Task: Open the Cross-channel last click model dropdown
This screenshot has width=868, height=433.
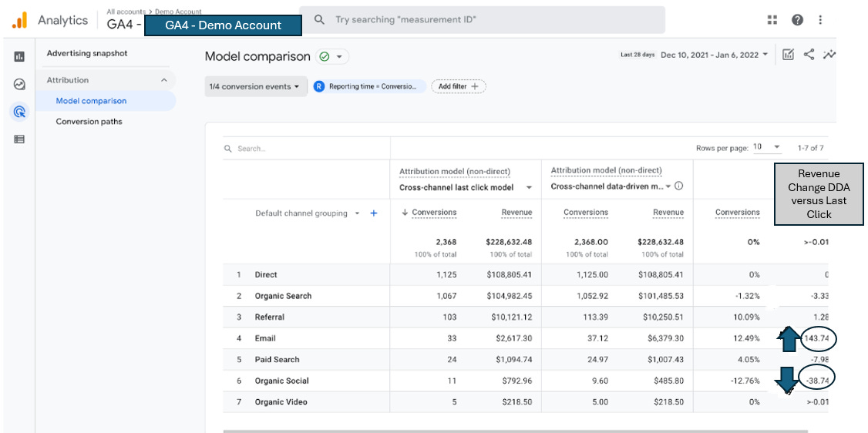Action: pos(466,187)
